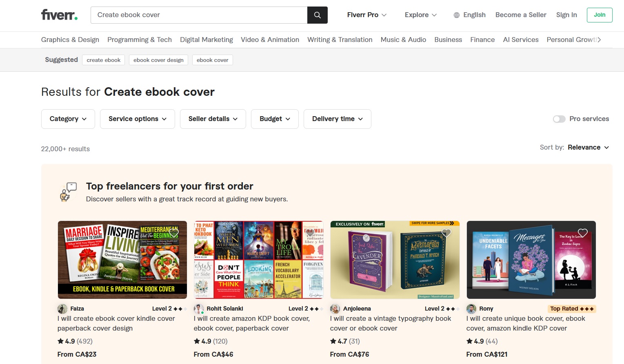Screen dimensions: 624x364
Task: Click the Fiverr logo
Action: click(x=60, y=15)
